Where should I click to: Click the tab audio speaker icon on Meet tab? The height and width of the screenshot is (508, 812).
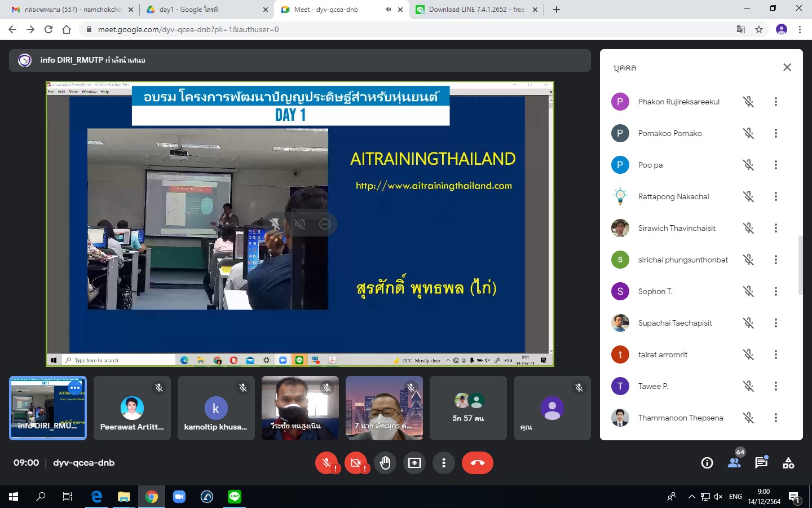coord(388,10)
